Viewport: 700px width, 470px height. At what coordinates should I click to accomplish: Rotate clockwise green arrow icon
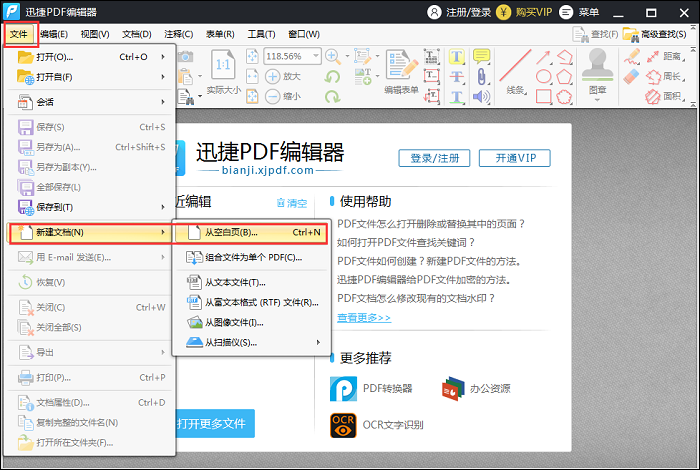[x=332, y=96]
